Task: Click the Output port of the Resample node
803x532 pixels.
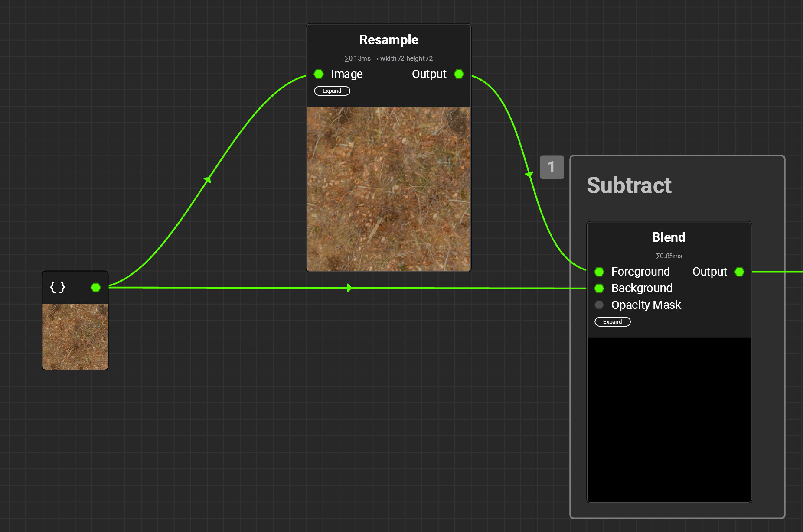Action: click(459, 74)
